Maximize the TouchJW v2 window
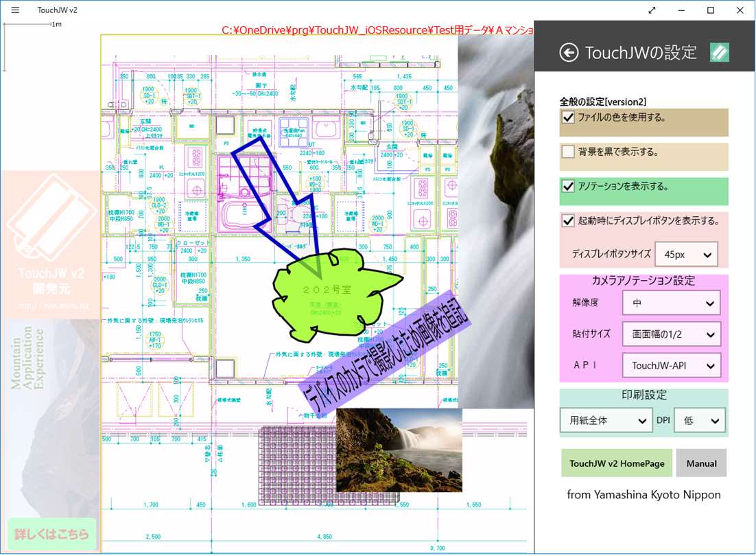 coord(710,10)
